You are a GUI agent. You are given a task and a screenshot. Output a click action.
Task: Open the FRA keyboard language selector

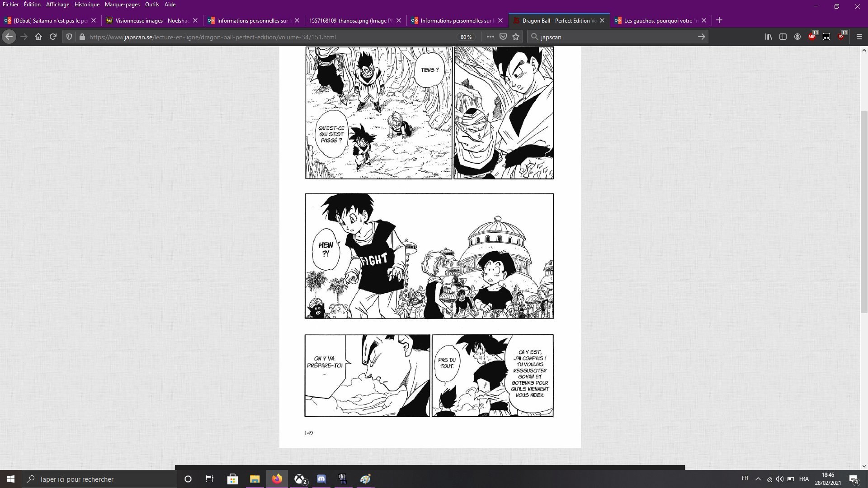coord(804,479)
